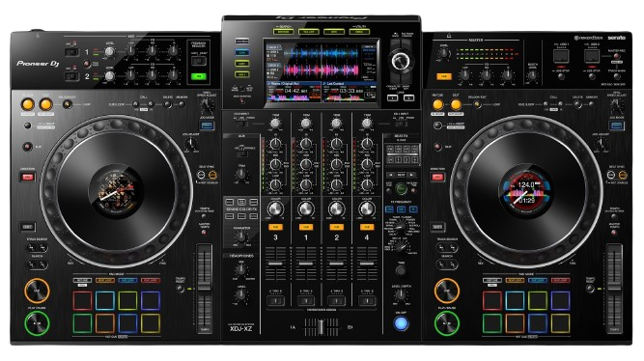Image resolution: width=644 pixels, height=361 pixels.
Task: Open TAG LIST above the touchscreen
Action: click(309, 32)
